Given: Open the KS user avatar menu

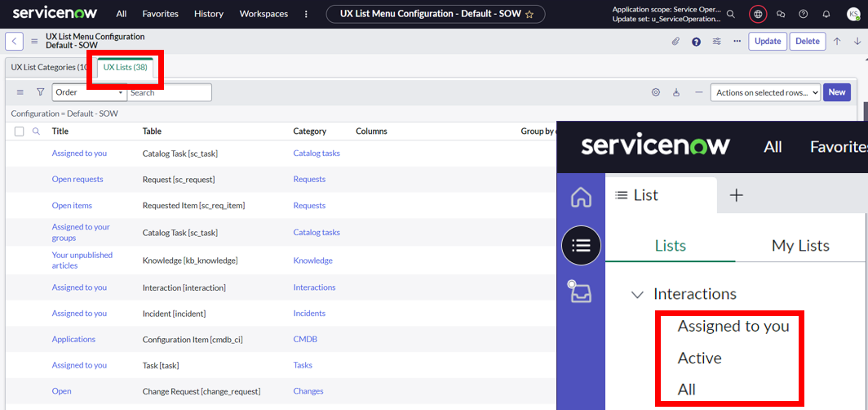Looking at the screenshot, I should pyautogui.click(x=853, y=15).
